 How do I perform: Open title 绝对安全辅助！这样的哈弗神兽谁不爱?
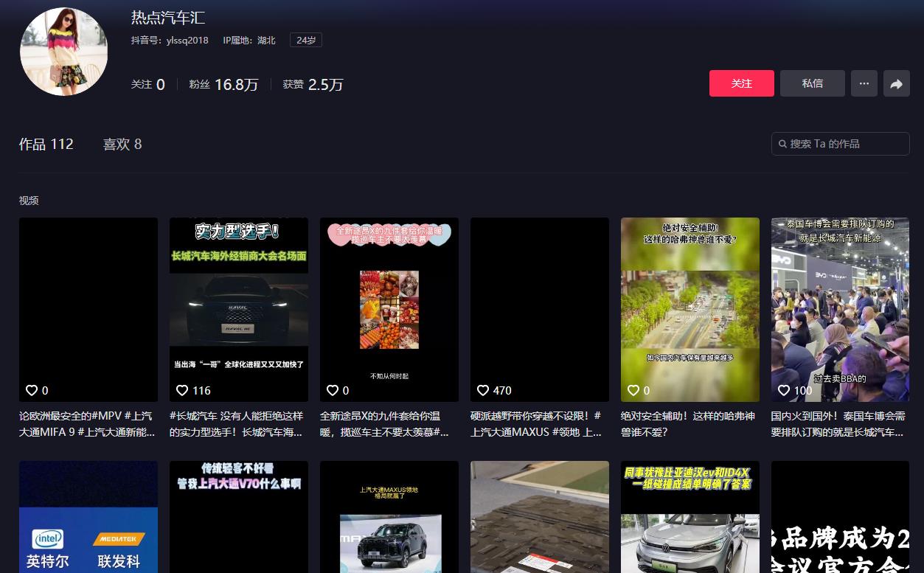pyautogui.click(x=688, y=424)
